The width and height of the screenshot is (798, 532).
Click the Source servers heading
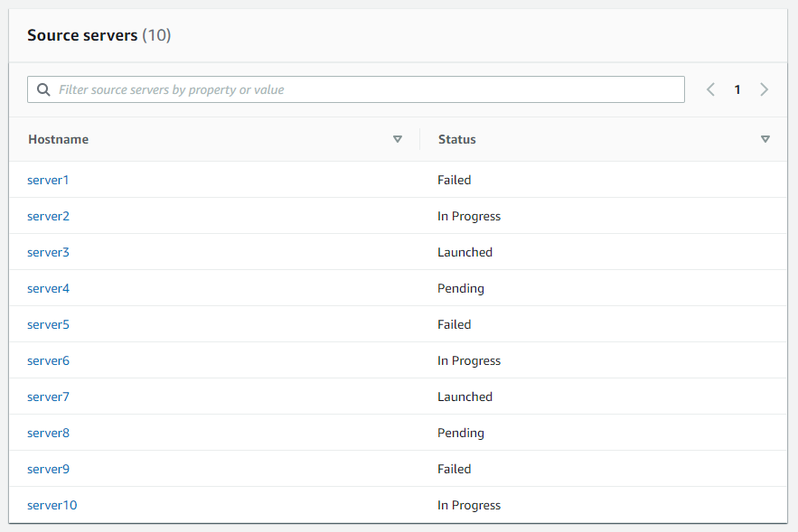(x=99, y=35)
